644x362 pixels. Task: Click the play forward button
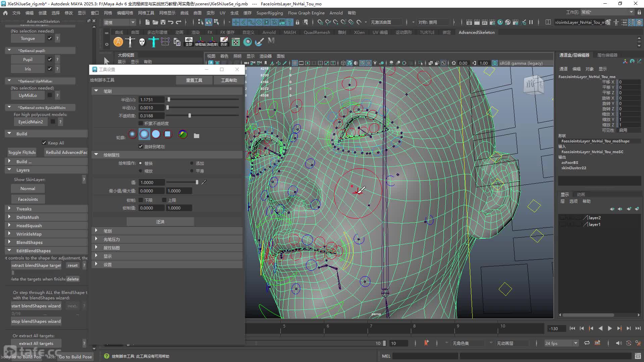click(x=610, y=328)
